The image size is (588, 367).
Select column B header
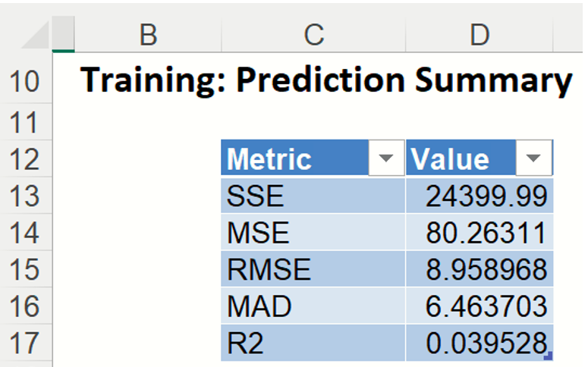pyautogui.click(x=149, y=33)
